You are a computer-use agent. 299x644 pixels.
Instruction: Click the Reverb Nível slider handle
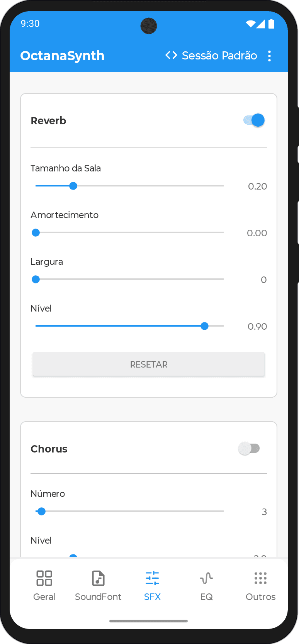204,326
